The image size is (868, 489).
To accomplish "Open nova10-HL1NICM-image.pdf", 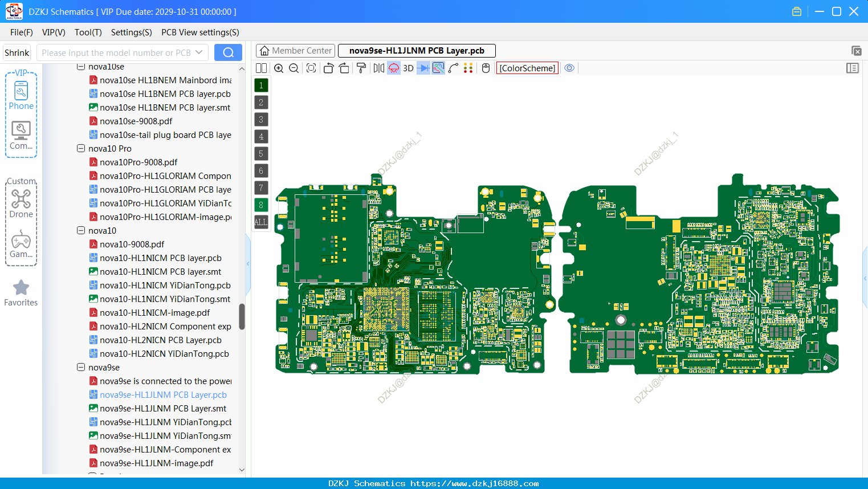I will pyautogui.click(x=150, y=312).
